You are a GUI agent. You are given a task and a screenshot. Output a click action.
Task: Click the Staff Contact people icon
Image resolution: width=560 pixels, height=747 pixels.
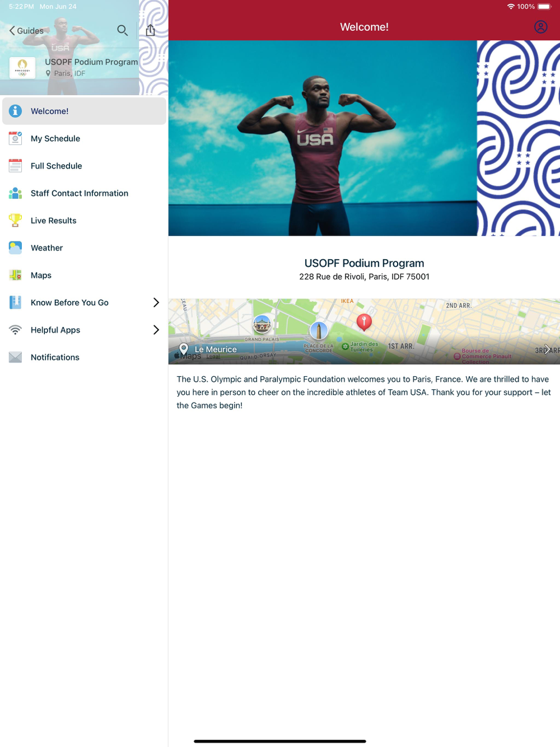tap(15, 193)
